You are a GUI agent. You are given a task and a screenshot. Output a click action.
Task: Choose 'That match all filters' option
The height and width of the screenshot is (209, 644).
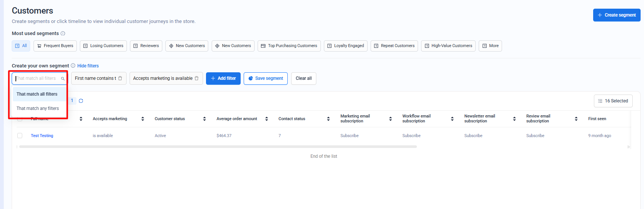click(37, 94)
